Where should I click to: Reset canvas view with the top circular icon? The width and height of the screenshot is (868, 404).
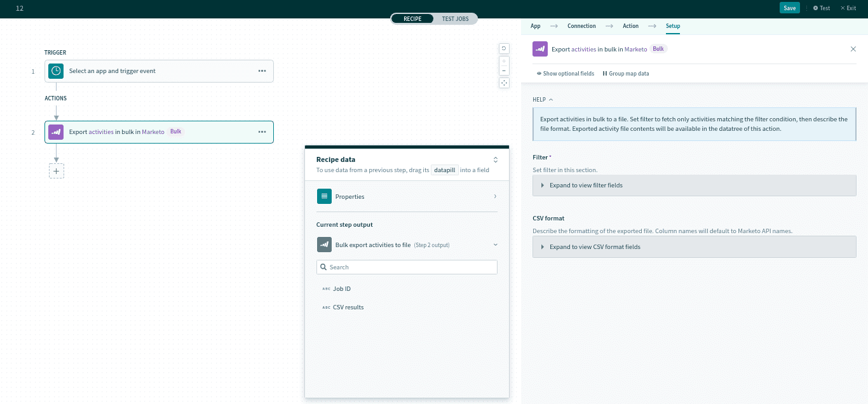pos(504,48)
